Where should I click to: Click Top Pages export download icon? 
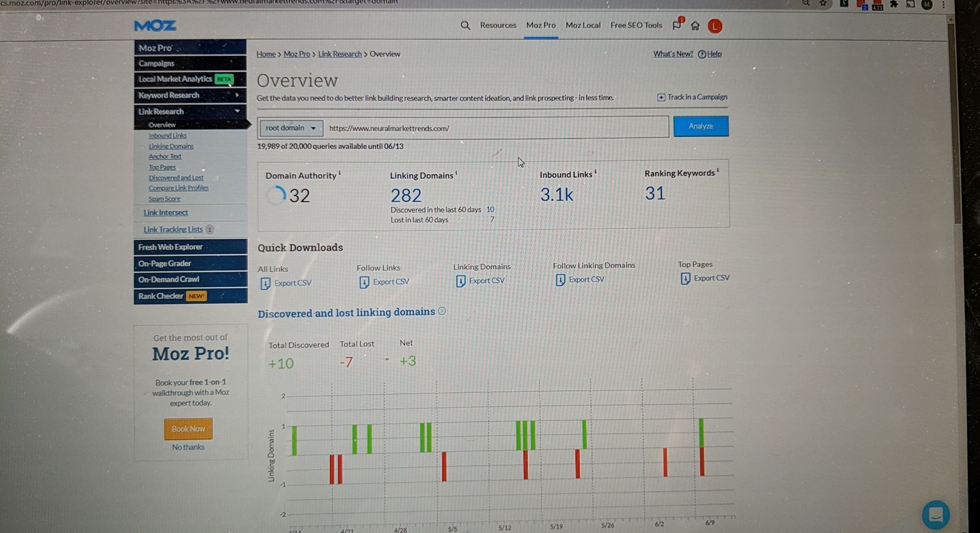click(x=685, y=278)
